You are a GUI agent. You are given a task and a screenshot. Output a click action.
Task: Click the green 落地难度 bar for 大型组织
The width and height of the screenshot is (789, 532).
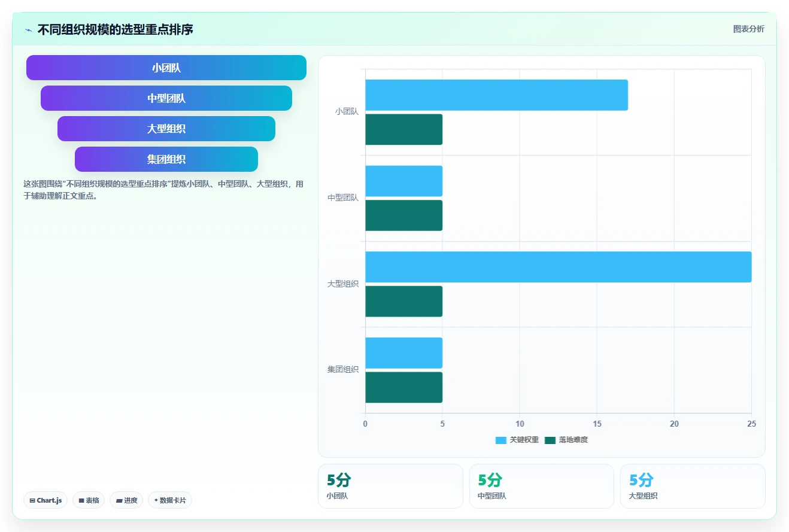tap(403, 302)
